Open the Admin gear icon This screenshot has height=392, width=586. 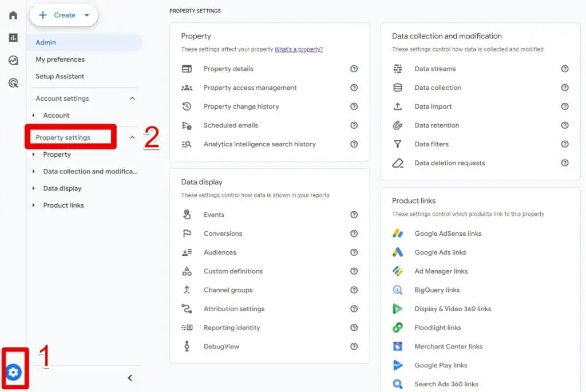click(13, 373)
